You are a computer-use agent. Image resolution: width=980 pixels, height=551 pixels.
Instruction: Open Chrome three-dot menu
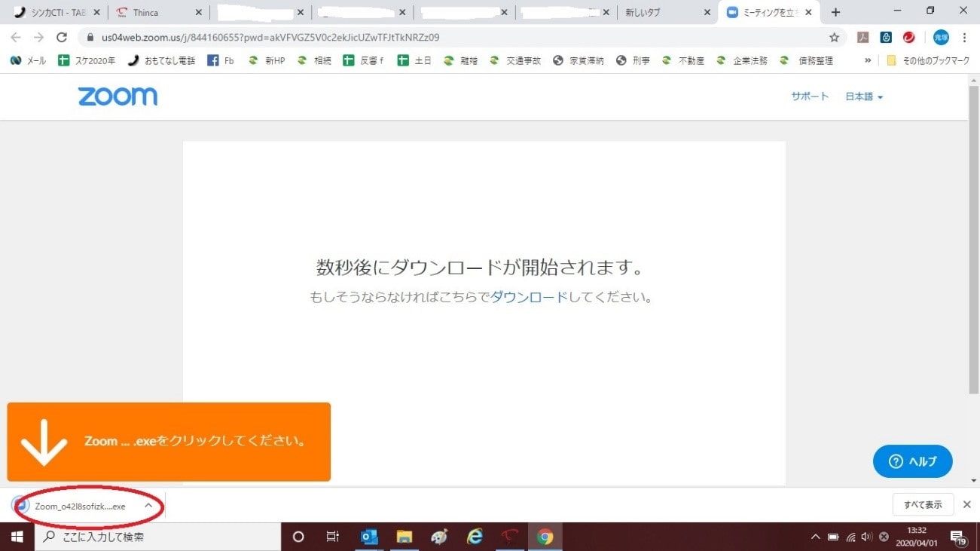pyautogui.click(x=964, y=37)
